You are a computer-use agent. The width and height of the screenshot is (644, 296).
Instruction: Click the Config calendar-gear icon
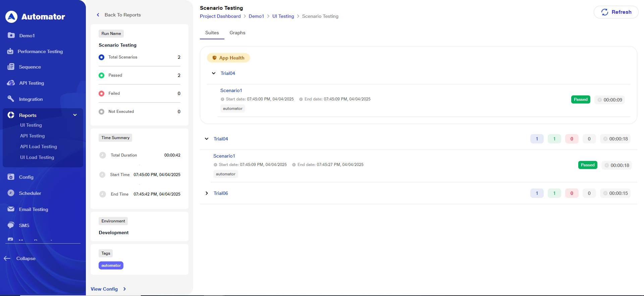pyautogui.click(x=11, y=177)
